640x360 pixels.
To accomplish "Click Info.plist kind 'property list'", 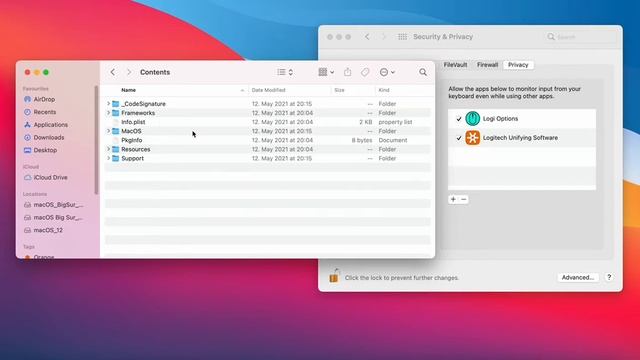I will (395, 122).
